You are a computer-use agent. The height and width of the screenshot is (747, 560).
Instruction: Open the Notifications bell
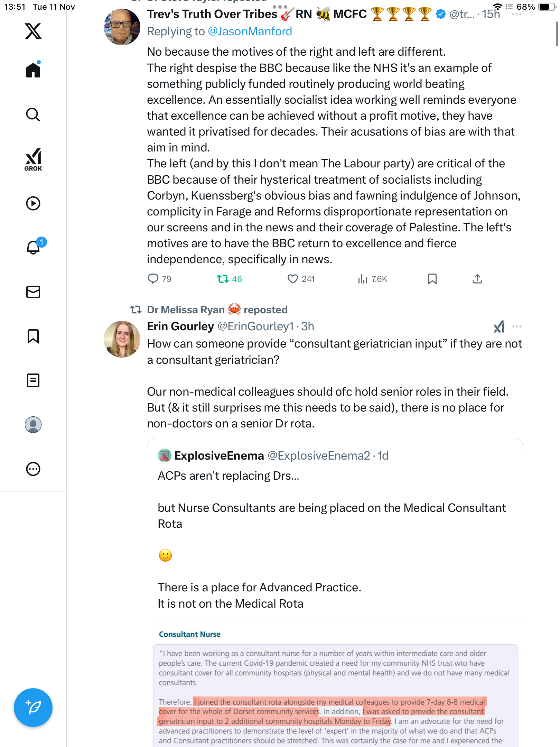pyautogui.click(x=33, y=247)
